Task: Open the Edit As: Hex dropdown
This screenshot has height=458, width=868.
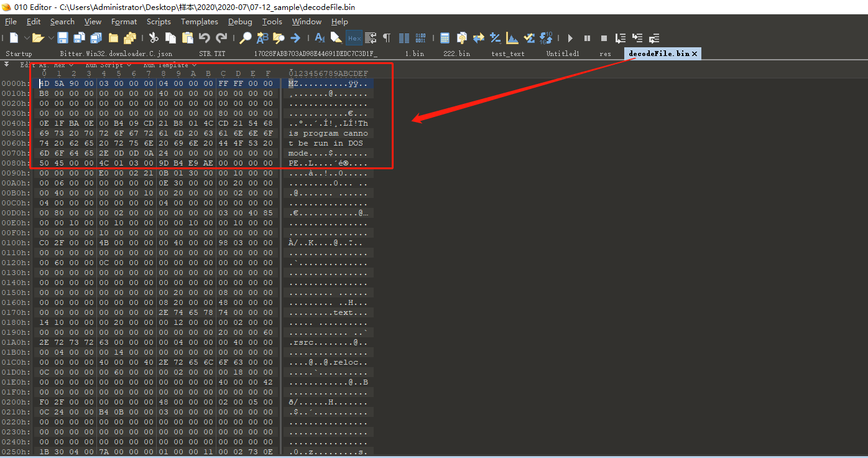Action: [47, 65]
